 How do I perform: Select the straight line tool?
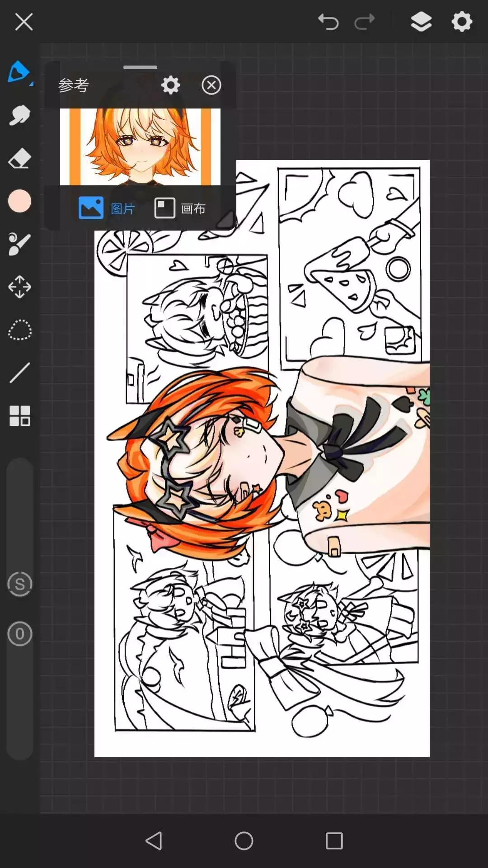[19, 373]
